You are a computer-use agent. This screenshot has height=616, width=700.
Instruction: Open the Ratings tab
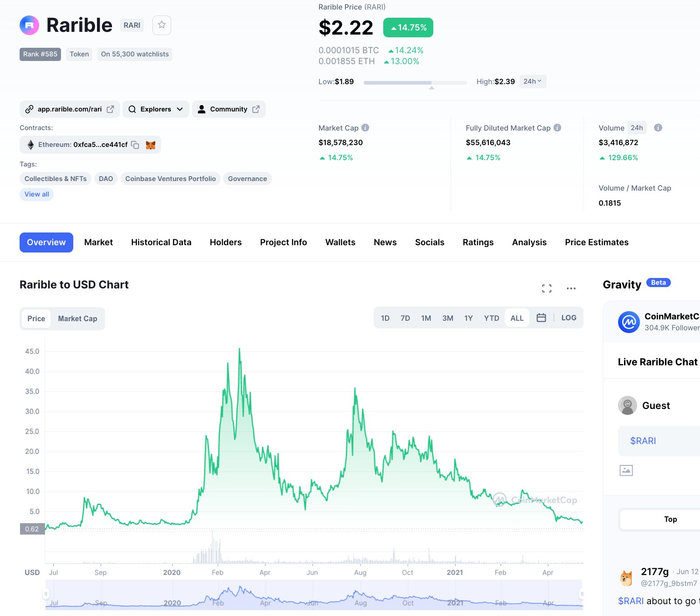tap(478, 242)
